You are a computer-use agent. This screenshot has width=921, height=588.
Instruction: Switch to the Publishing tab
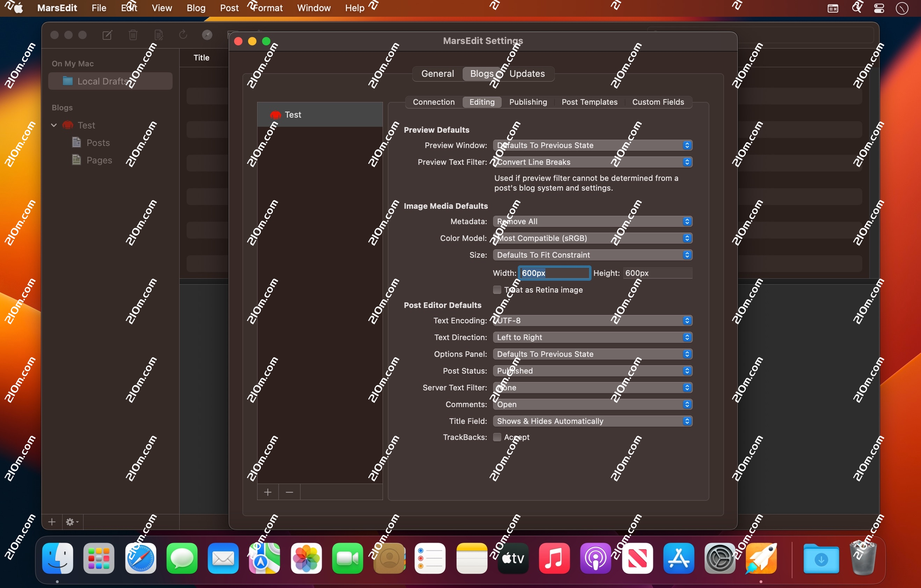point(528,102)
